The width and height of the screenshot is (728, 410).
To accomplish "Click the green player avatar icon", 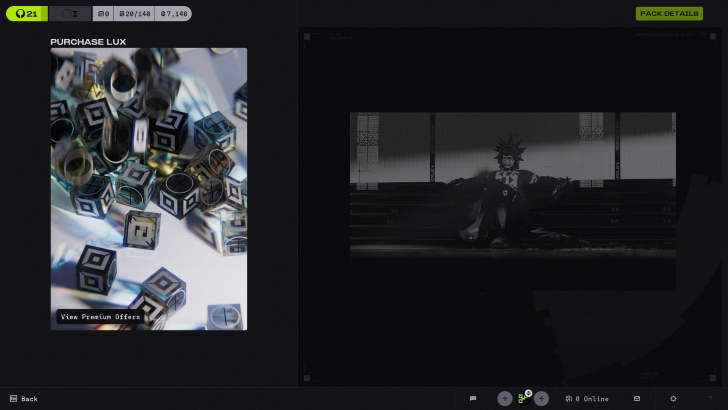I will 522,399.
